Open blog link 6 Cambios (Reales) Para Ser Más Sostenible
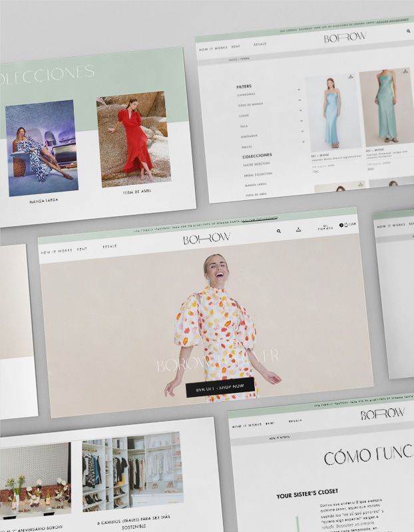 coord(134,522)
